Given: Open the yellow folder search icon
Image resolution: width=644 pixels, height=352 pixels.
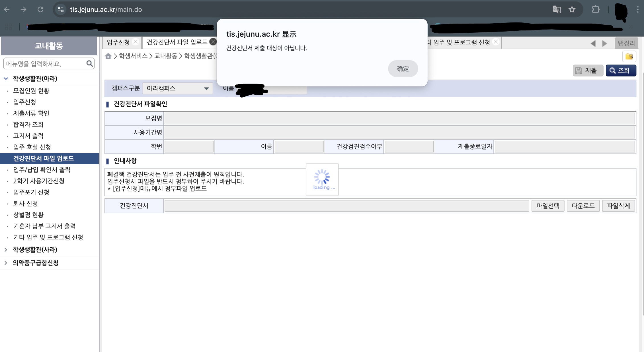Looking at the screenshot, I should pyautogui.click(x=629, y=56).
